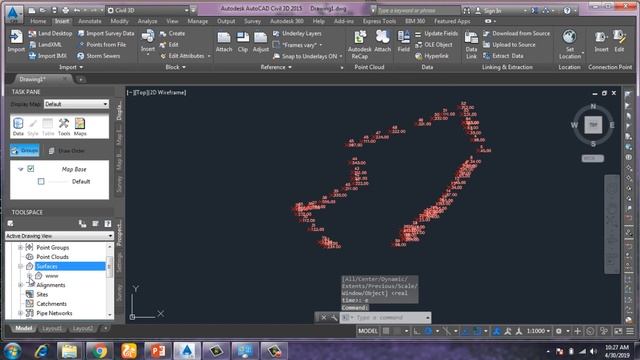The height and width of the screenshot is (360, 640).
Task: Expand the Reference panel dropdown
Action: [276, 67]
